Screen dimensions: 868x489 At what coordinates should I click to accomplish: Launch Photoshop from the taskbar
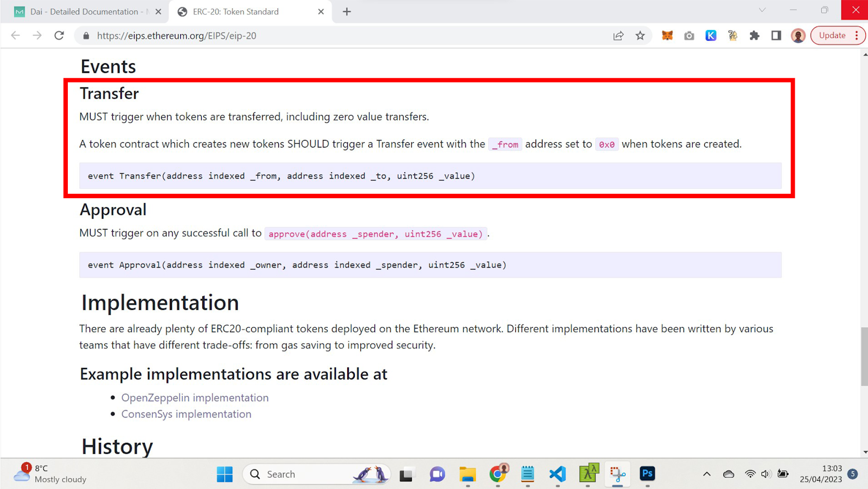pos(647,474)
